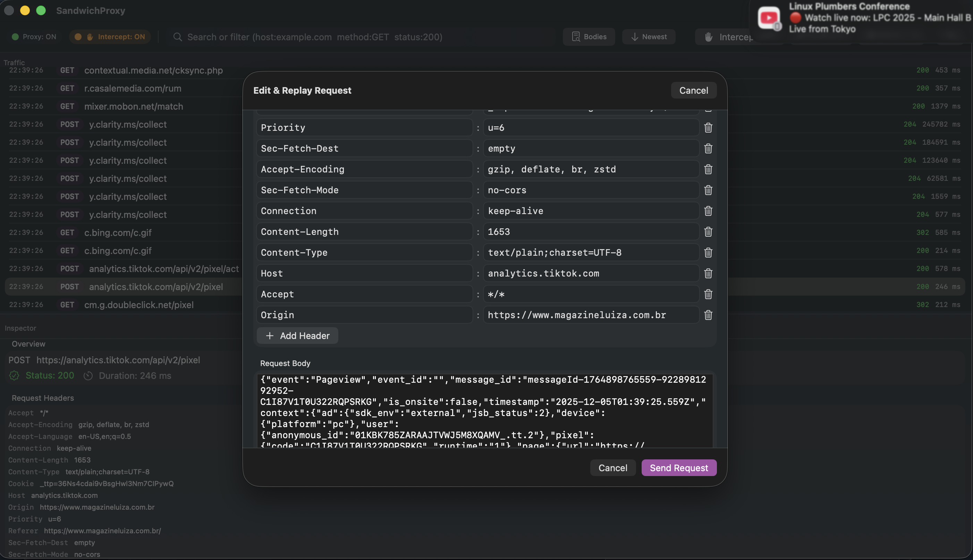The image size is (973, 560).
Task: Disable Intercept mode
Action: click(110, 36)
